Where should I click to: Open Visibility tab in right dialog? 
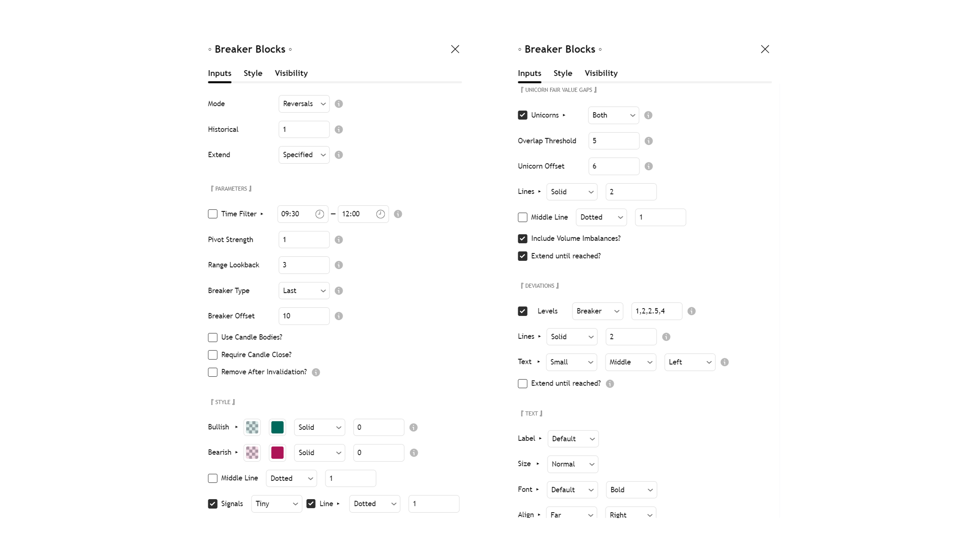pyautogui.click(x=601, y=73)
